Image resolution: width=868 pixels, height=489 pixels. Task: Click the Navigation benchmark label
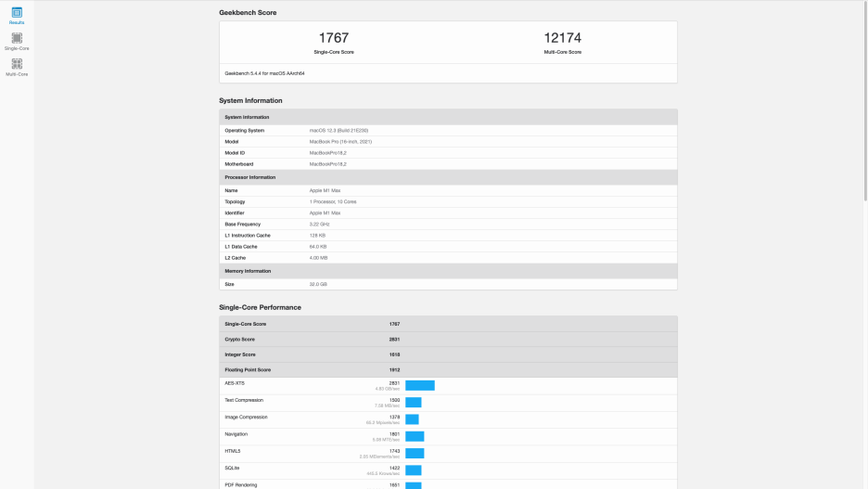click(236, 434)
